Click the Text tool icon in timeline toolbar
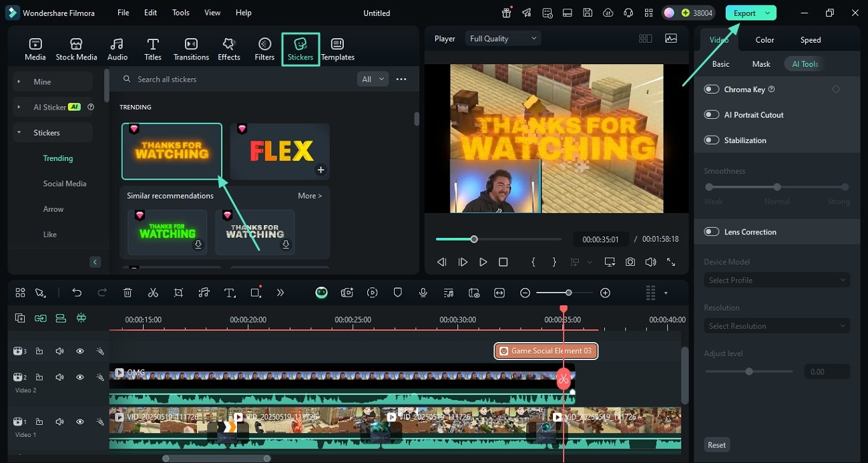Image resolution: width=868 pixels, height=463 pixels. point(229,293)
